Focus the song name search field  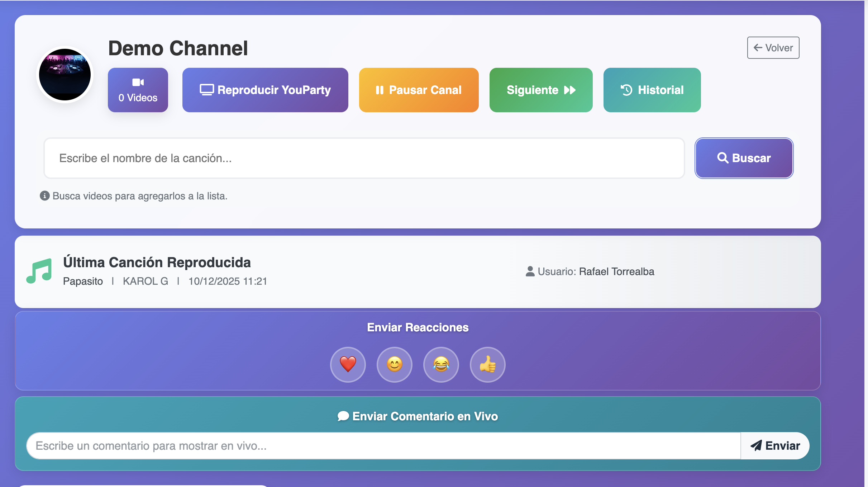click(x=364, y=158)
